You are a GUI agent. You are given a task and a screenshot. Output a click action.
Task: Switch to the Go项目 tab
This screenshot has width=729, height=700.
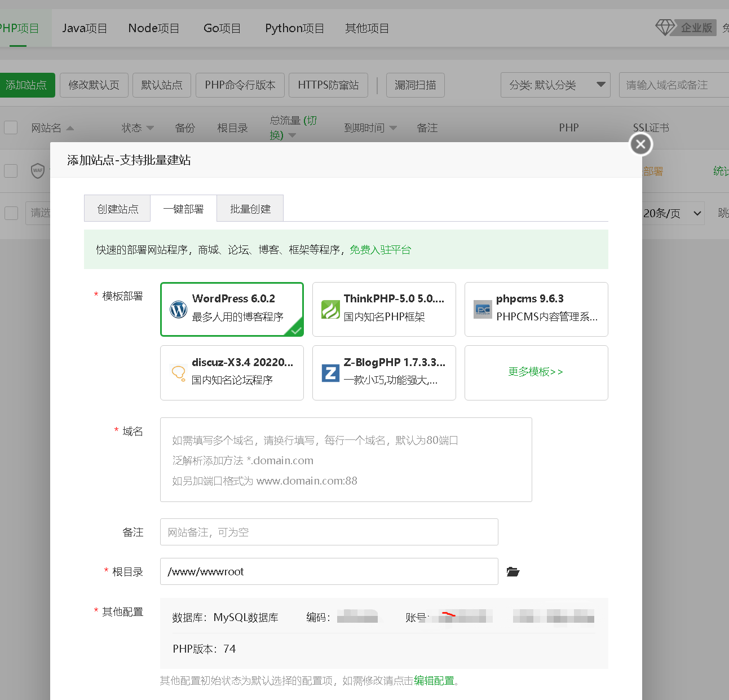click(x=222, y=28)
